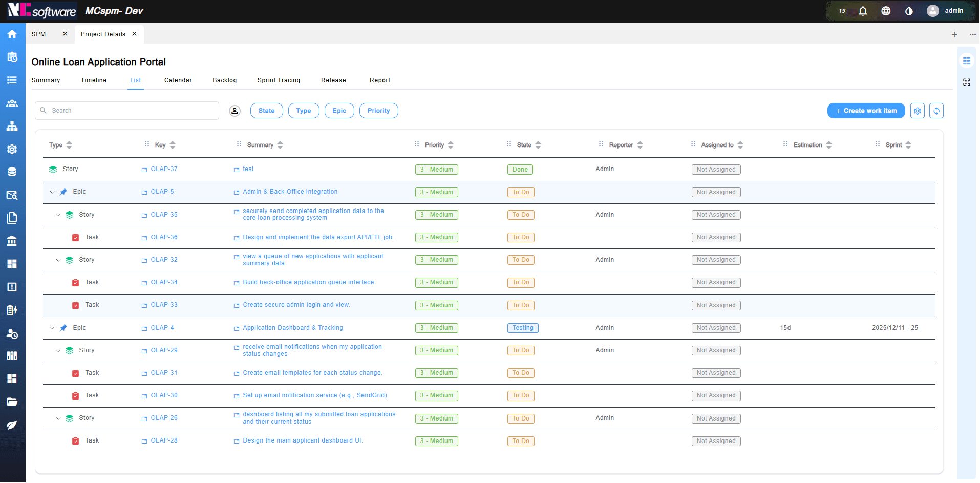
Task: Collapse the OLAP-35 Story row
Action: point(58,215)
